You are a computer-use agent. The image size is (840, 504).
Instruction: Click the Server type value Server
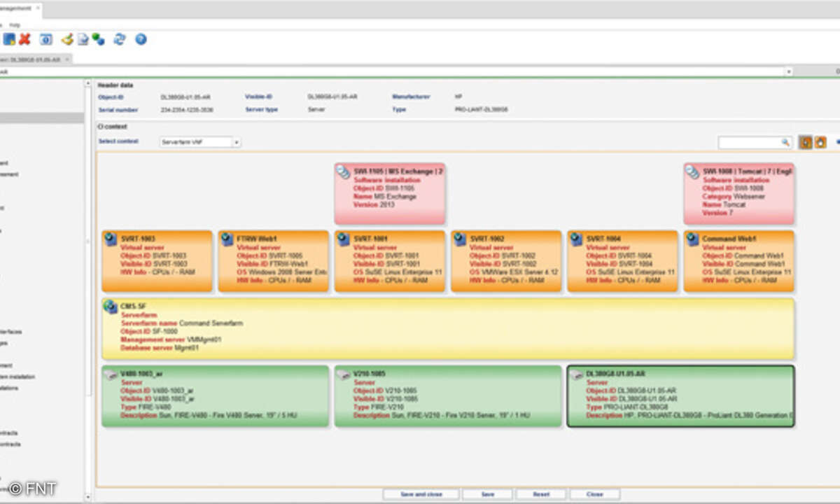tap(316, 110)
